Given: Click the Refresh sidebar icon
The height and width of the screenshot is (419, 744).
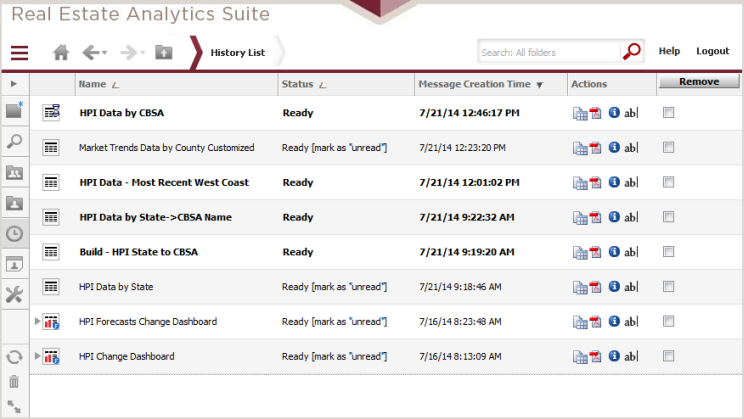Looking at the screenshot, I should click(14, 357).
